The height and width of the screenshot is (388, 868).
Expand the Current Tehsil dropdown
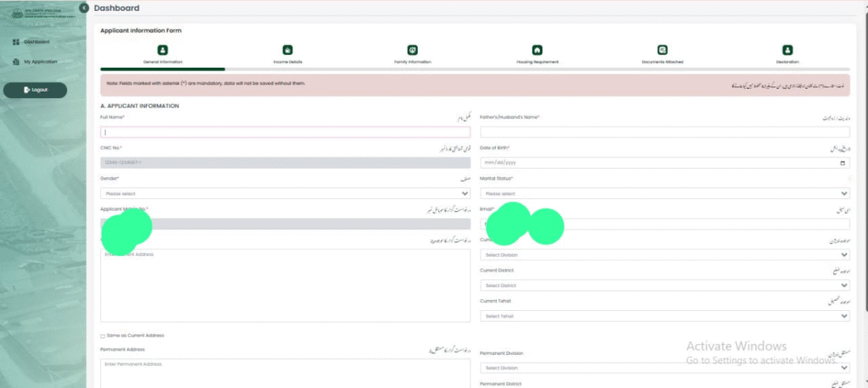point(665,316)
